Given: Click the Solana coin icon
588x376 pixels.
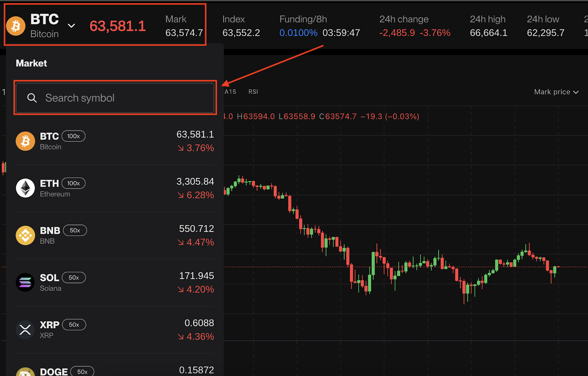Looking at the screenshot, I should tap(25, 282).
